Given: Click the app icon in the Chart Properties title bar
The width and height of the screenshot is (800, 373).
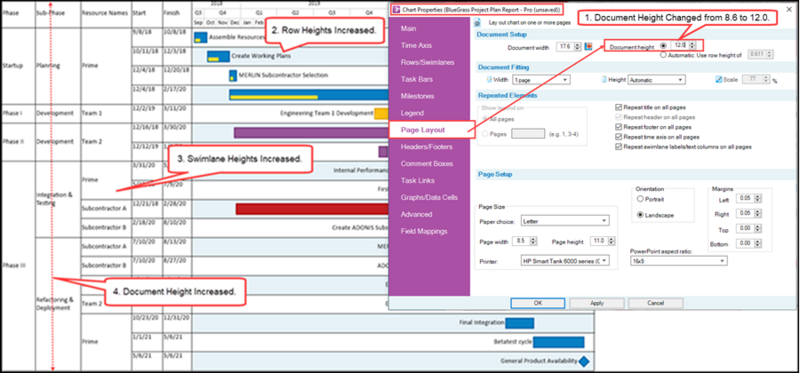Looking at the screenshot, I should (x=395, y=9).
